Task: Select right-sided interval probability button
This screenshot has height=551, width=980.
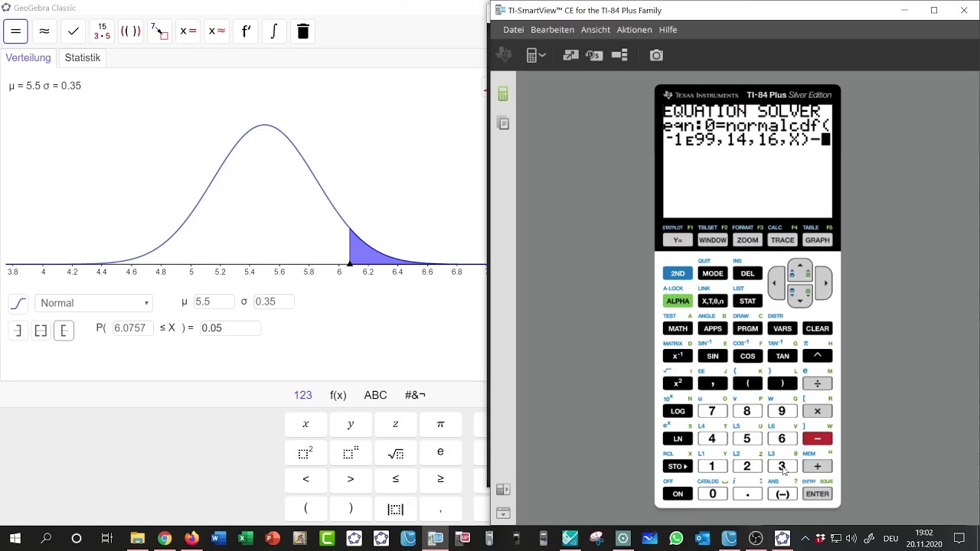Action: coord(64,331)
